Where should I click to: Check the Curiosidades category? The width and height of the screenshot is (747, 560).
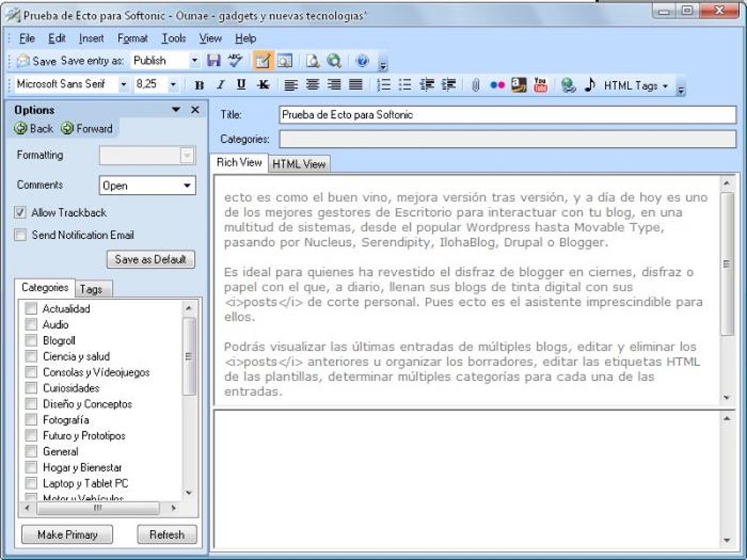(31, 388)
